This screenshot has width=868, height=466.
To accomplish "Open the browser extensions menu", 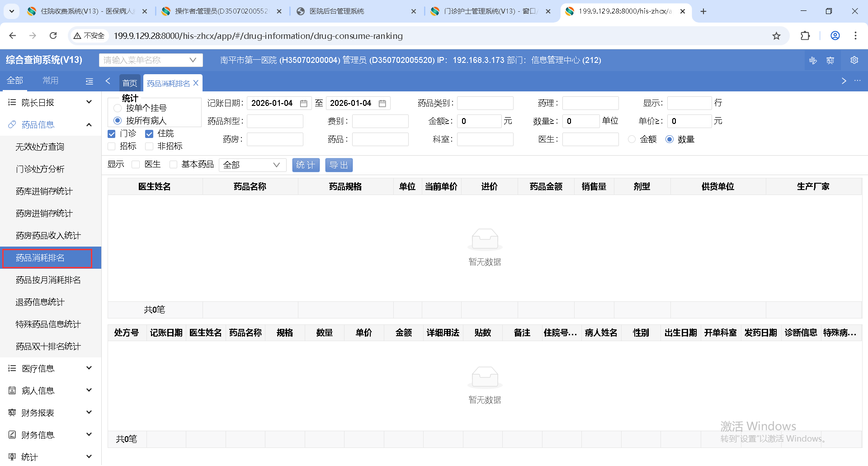I will tap(805, 36).
